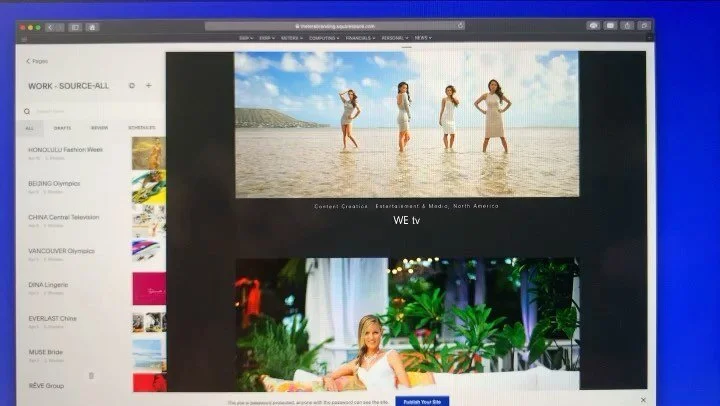Open the COMPUTING bookmarks folder dropdown

324,38
